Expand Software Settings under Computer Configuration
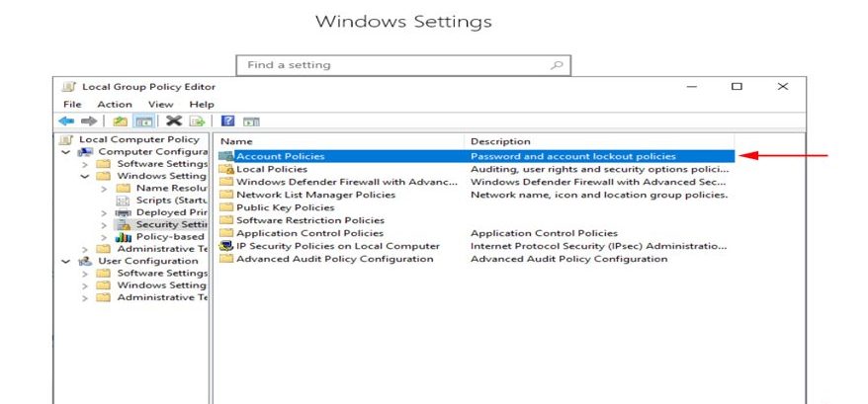 (x=85, y=164)
